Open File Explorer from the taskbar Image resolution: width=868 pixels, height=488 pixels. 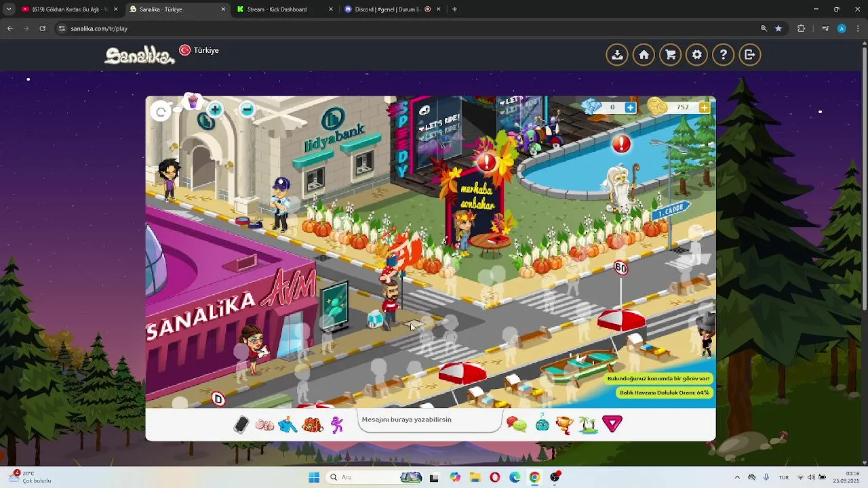tap(475, 477)
